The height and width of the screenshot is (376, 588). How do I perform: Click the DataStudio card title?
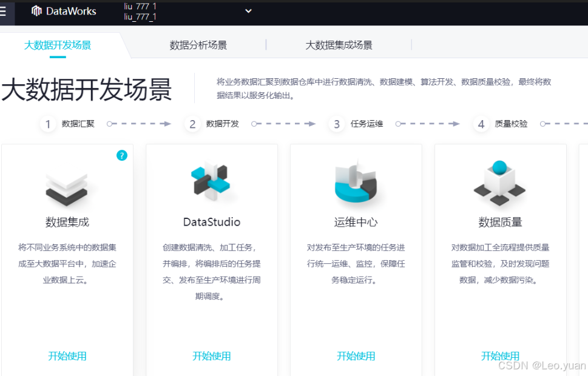(212, 223)
